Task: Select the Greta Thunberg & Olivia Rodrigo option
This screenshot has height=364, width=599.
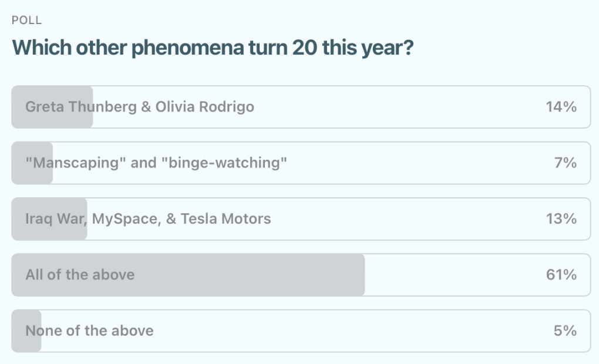Action: pyautogui.click(x=301, y=107)
